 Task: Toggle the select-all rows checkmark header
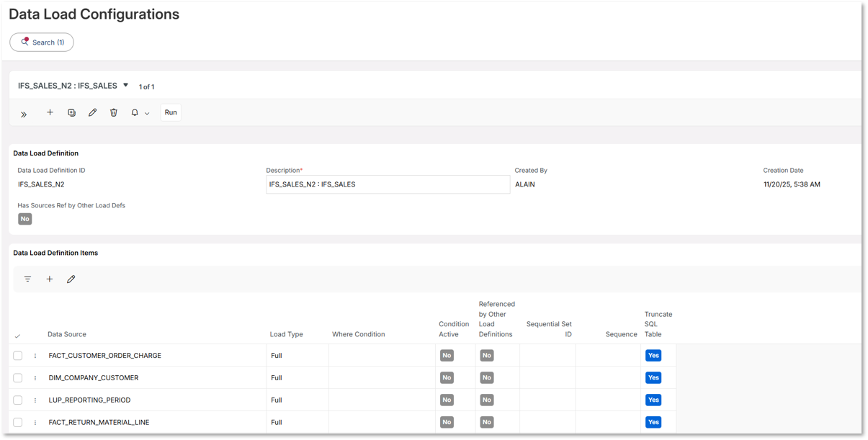click(18, 336)
